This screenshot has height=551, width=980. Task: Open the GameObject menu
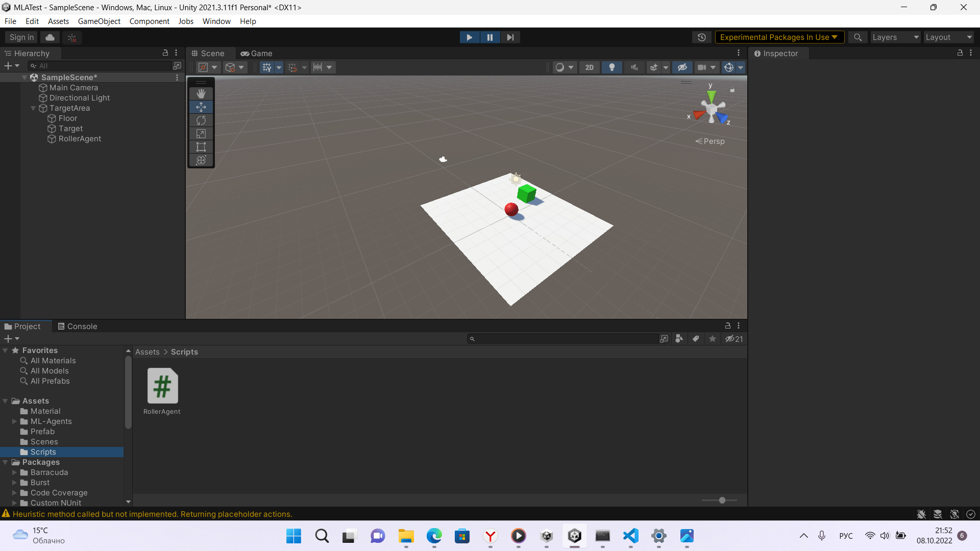[x=99, y=21]
